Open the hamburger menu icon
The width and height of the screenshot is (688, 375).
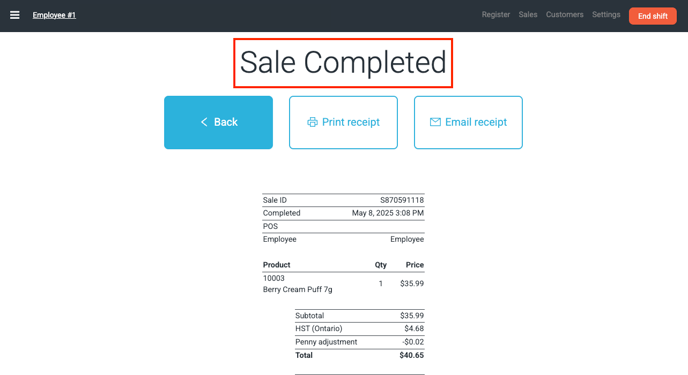[x=14, y=15]
